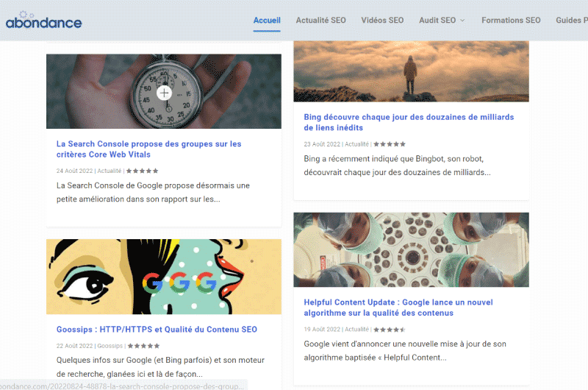Open Formations SEO menu item

511,21
